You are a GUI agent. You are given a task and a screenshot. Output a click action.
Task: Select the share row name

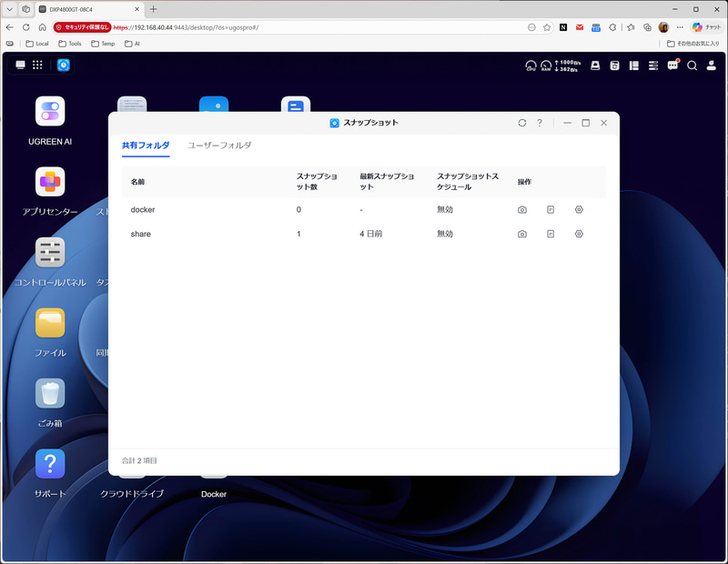pyautogui.click(x=141, y=234)
